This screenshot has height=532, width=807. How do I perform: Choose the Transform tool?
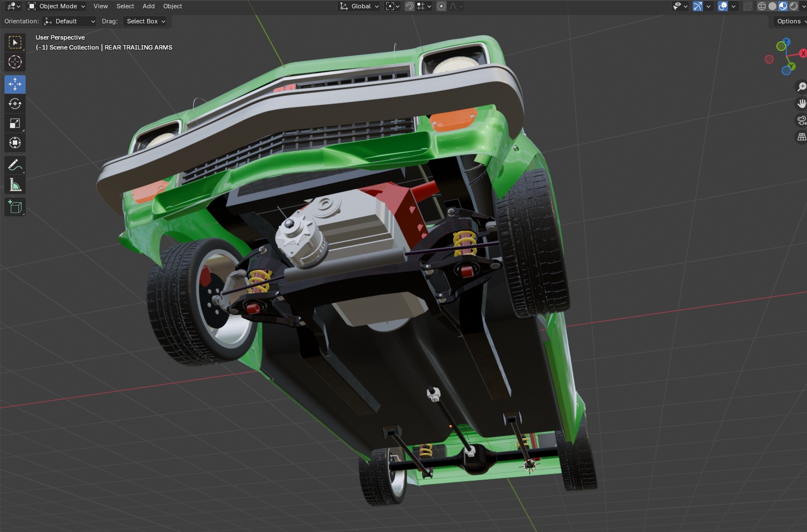coord(15,143)
